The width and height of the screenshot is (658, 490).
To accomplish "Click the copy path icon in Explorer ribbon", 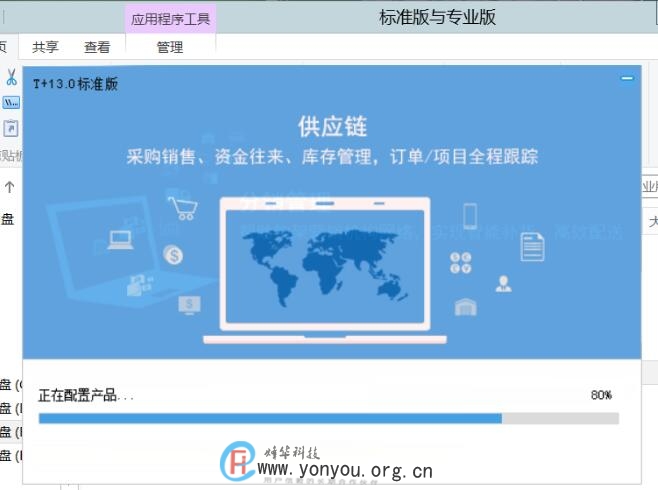I will pos(11,102).
